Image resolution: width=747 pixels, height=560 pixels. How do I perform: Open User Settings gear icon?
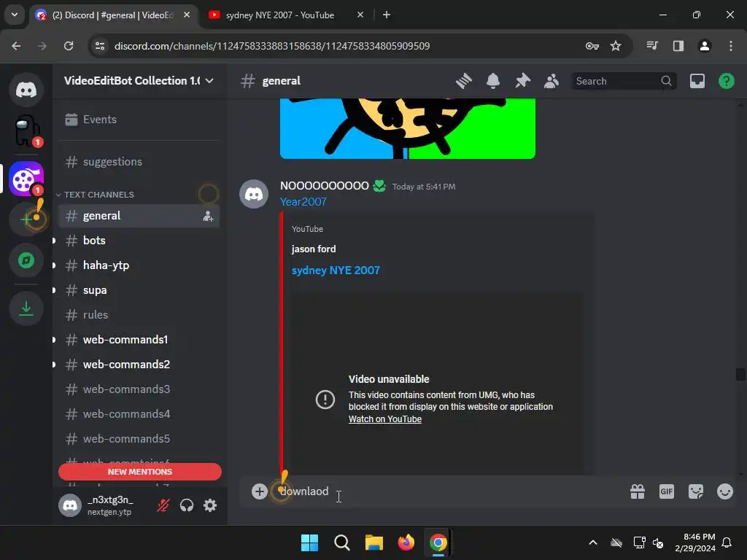[210, 505]
